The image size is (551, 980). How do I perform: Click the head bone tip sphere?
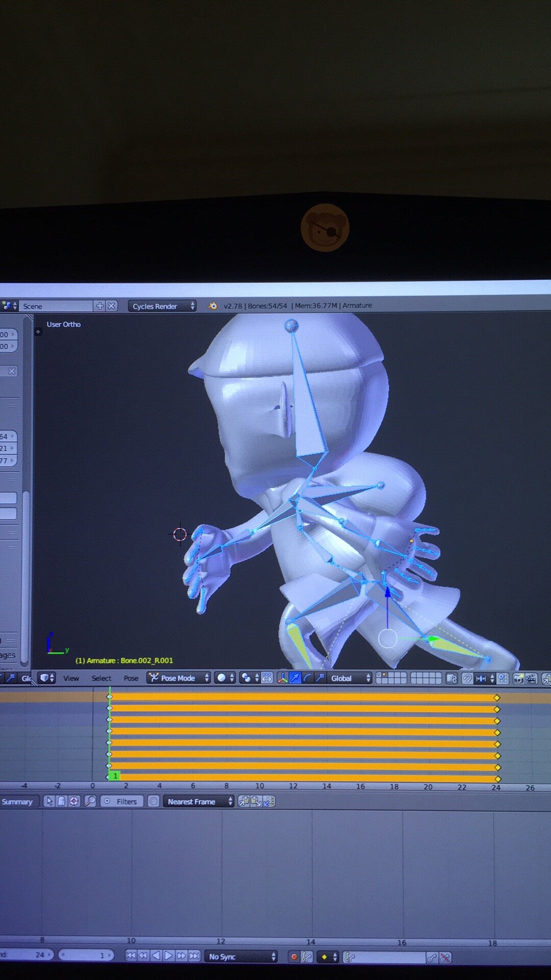click(x=291, y=326)
